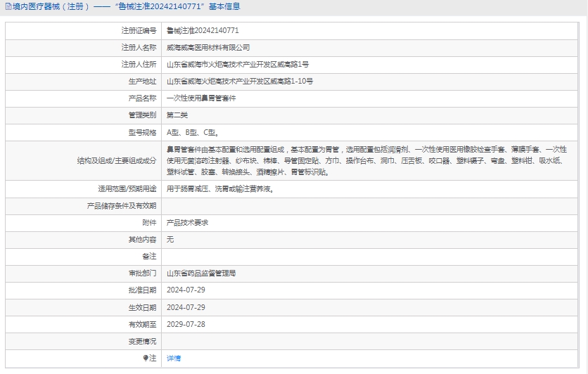The image size is (588, 374).
Task: Click the 批准日期 row label
Action: [142, 290]
